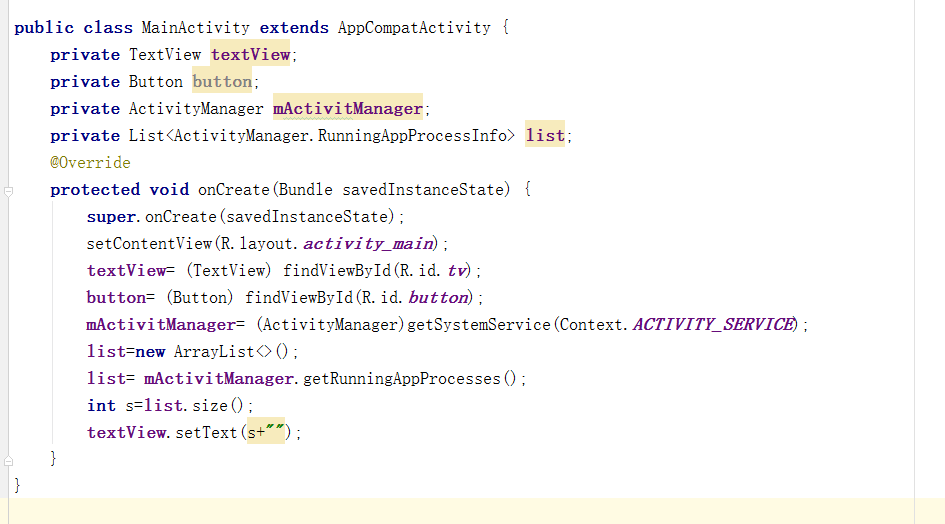Screen dimensions: 945x524
Task: Click savedInstanceState parameter in method signature
Action: 422,190
